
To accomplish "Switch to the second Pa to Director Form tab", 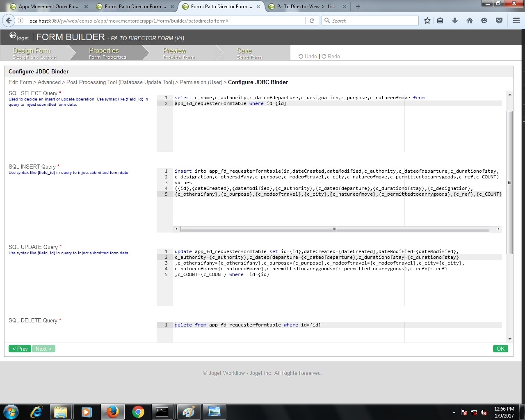I will pyautogui.click(x=221, y=7).
